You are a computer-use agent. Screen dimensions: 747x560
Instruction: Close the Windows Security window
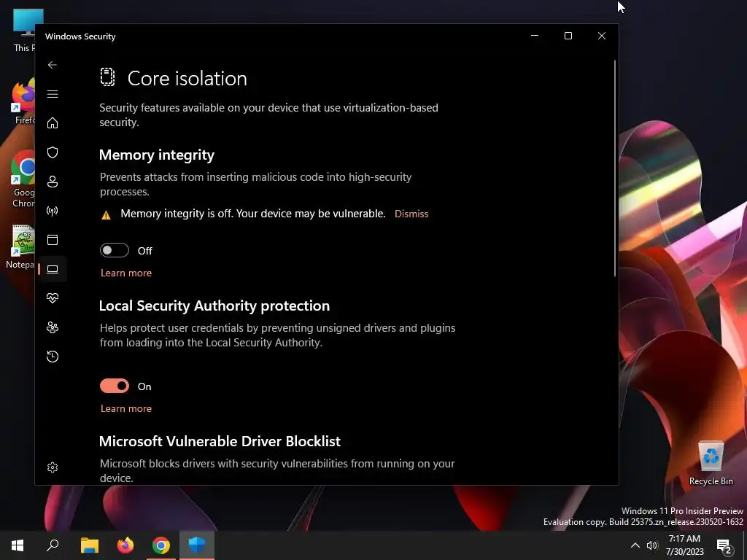602,36
